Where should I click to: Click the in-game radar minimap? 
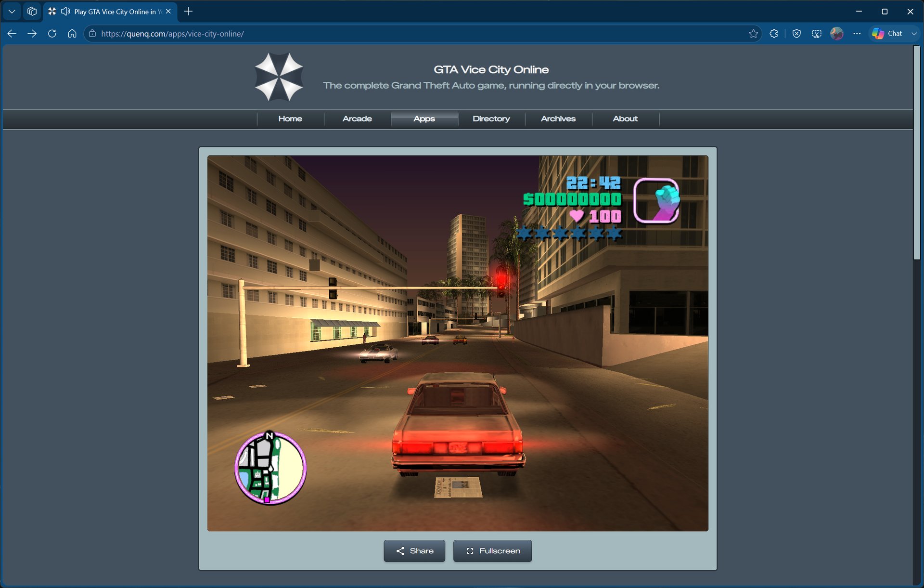[x=270, y=468]
